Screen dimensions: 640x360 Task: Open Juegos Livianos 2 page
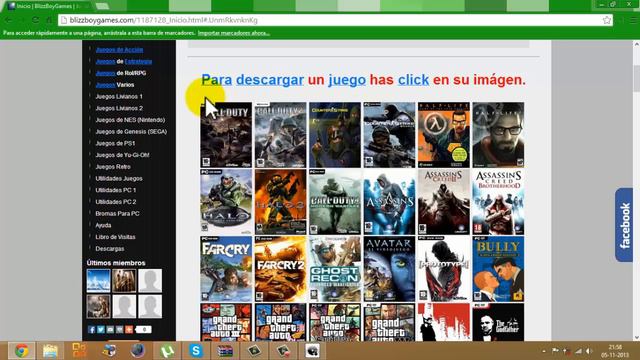[119, 108]
